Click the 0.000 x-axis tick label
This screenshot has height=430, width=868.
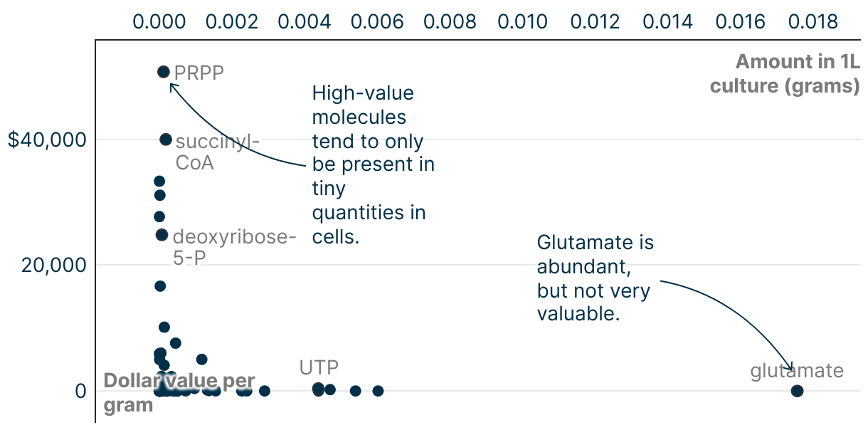[x=158, y=21]
